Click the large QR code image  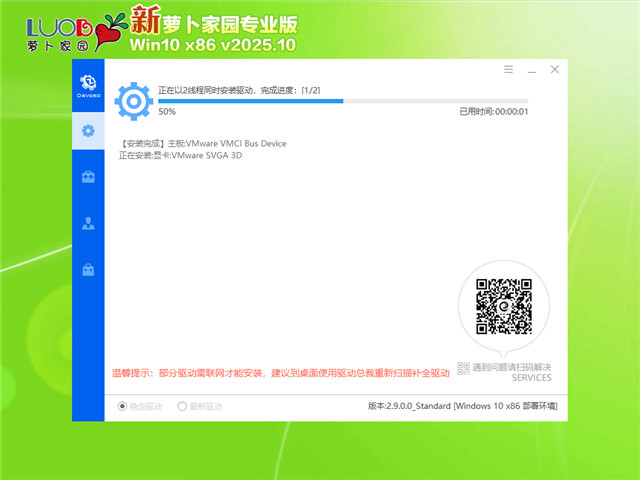502,307
